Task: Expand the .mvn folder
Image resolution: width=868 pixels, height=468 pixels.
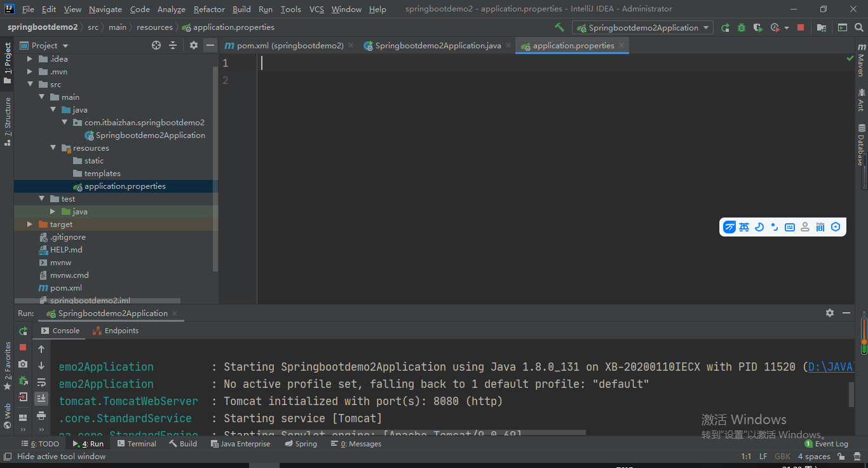Action: click(30, 71)
